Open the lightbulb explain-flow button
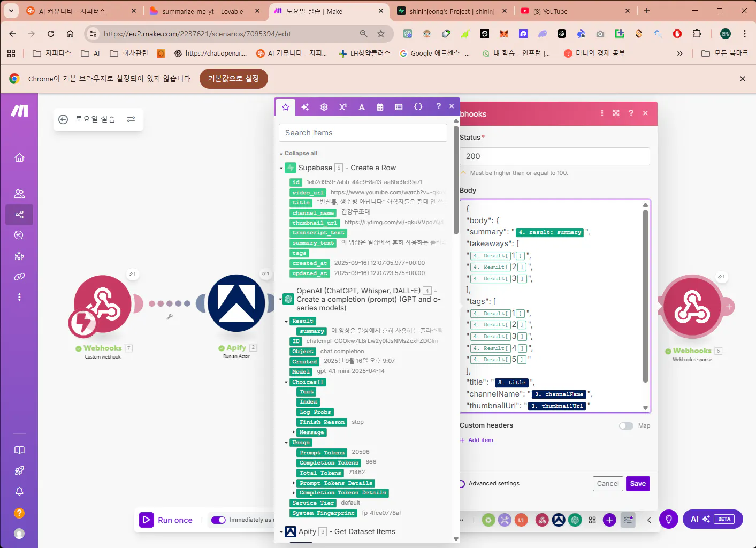Image resolution: width=756 pixels, height=548 pixels. (668, 519)
